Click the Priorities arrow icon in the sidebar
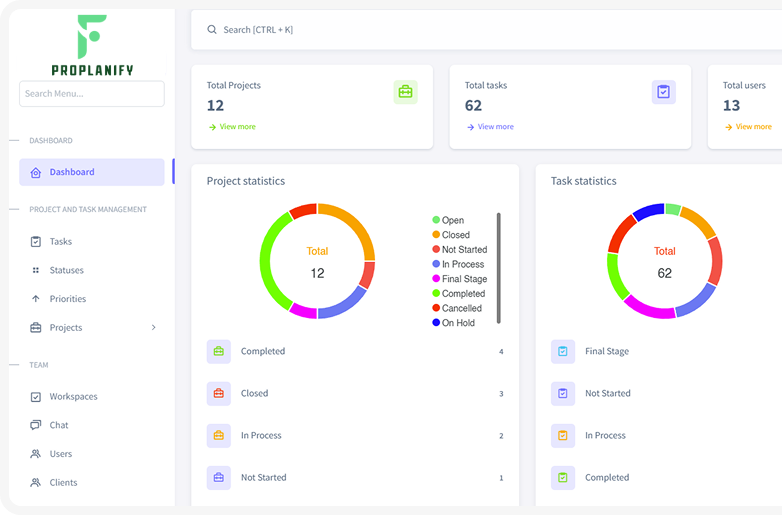This screenshot has height=515, width=782. pos(36,299)
